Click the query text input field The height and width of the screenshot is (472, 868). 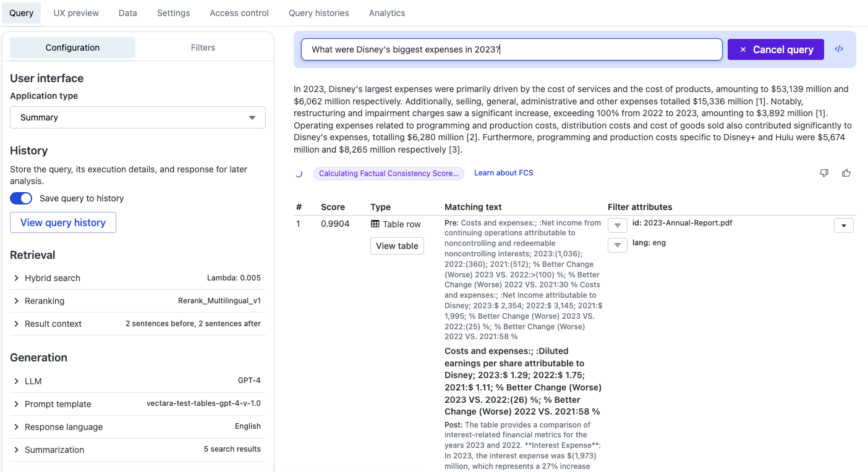click(511, 49)
